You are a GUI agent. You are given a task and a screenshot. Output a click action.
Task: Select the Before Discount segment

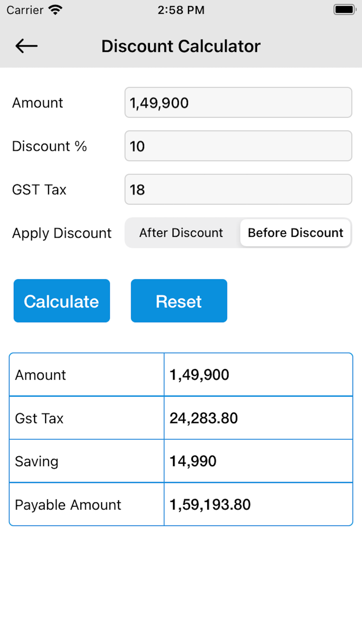pyautogui.click(x=295, y=233)
